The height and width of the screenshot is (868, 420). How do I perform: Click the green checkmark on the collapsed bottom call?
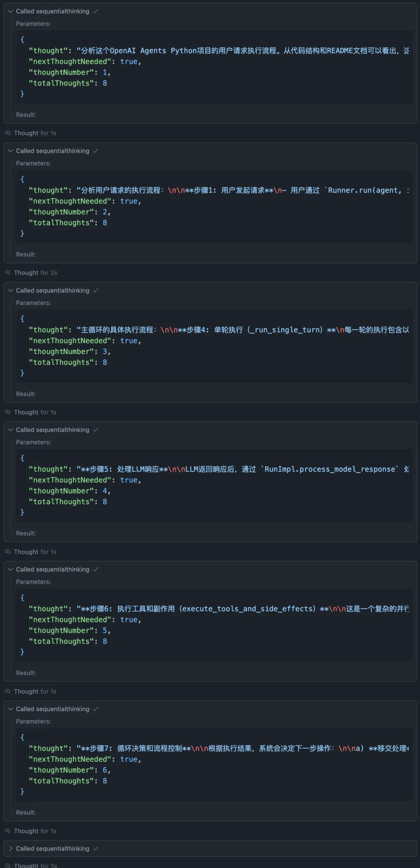96,849
